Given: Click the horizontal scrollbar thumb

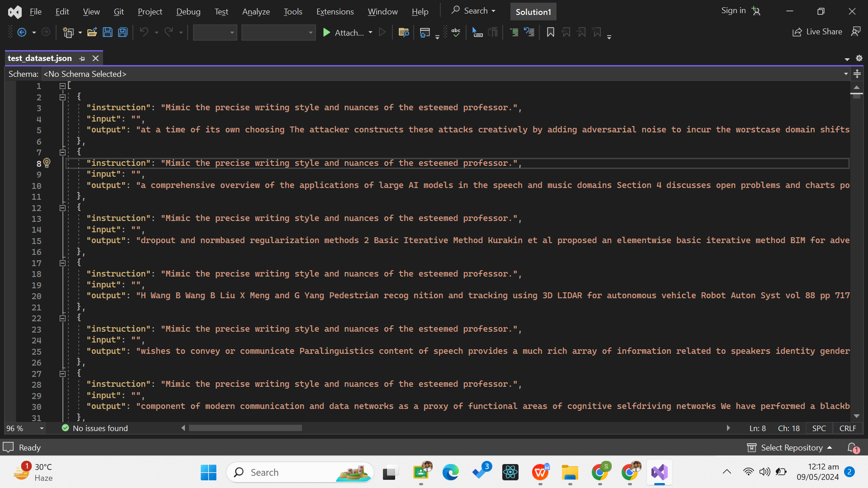Looking at the screenshot, I should pyautogui.click(x=245, y=428).
